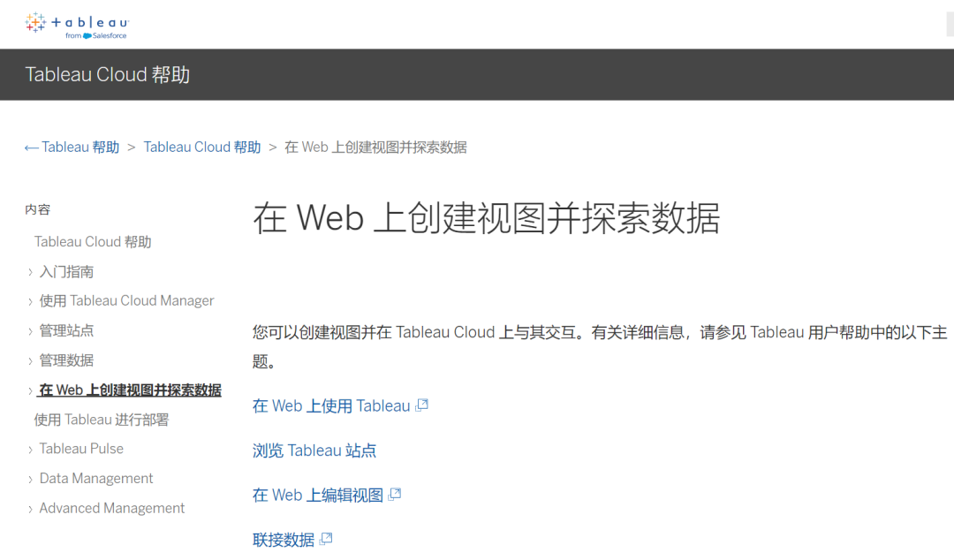
Task: Select 使用 Tableau 进行部署 sidebar item
Action: click(x=101, y=420)
